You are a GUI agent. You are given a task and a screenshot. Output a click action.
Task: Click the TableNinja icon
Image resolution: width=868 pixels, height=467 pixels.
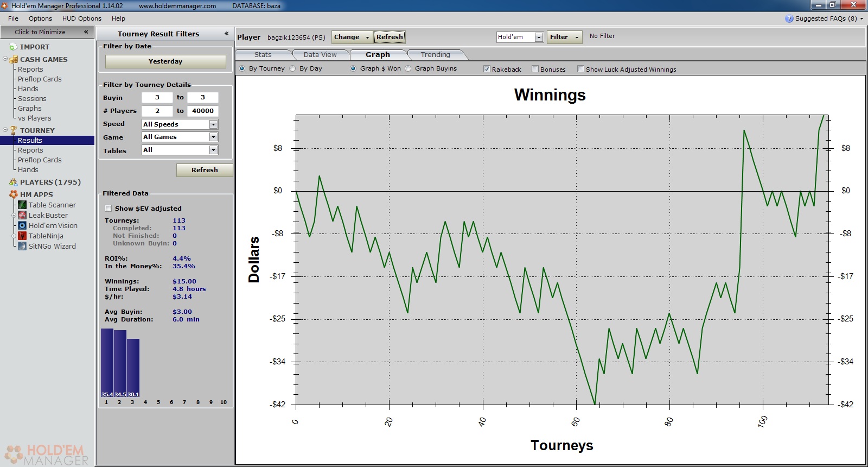coord(22,236)
